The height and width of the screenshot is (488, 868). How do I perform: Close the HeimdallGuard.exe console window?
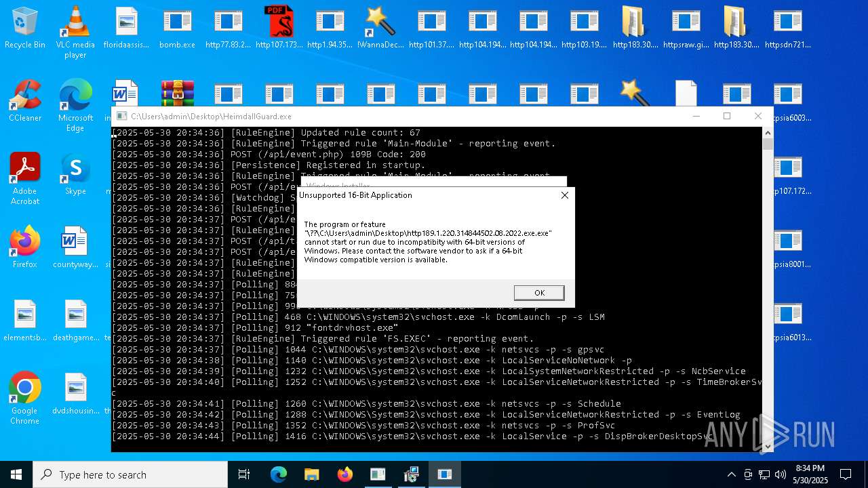point(758,117)
